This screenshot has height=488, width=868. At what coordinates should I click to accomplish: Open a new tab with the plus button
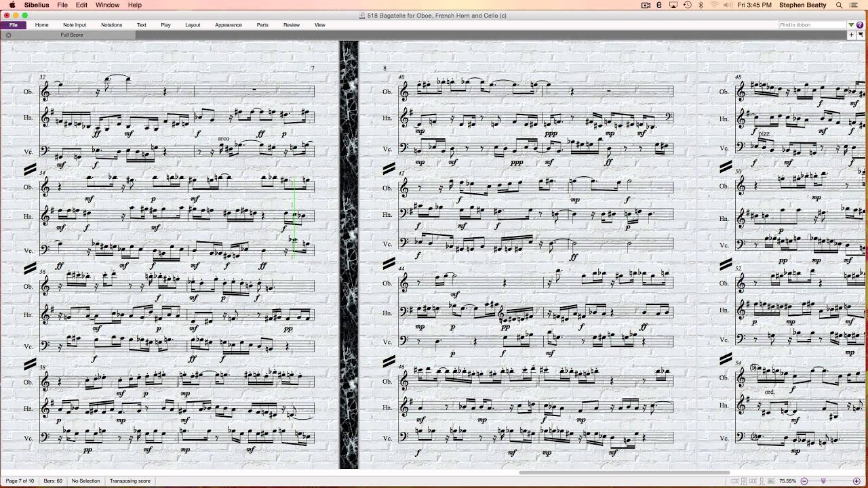coord(852,35)
